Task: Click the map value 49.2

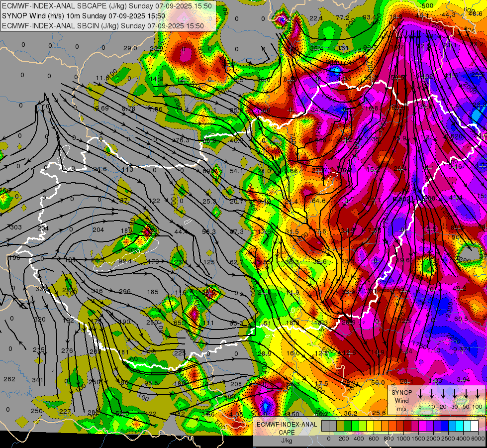Action: click(x=459, y=289)
